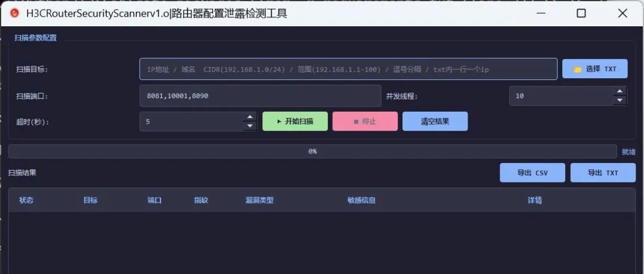
Task: Increase concurrent threads with up arrow
Action: tap(620, 91)
